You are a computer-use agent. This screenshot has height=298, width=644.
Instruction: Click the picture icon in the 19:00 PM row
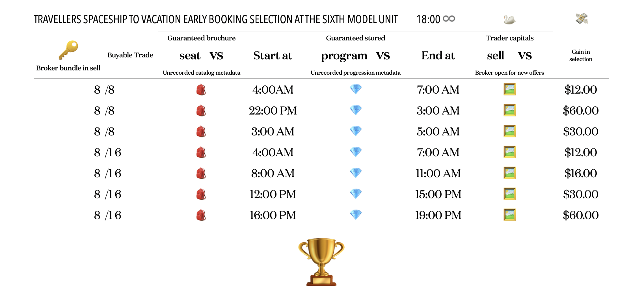pos(510,215)
